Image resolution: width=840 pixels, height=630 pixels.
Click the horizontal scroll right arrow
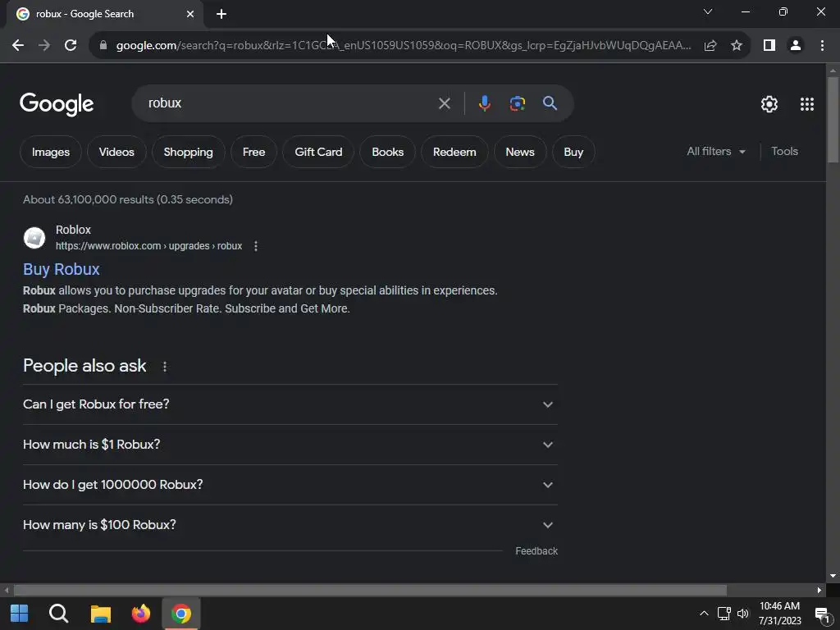click(x=819, y=591)
